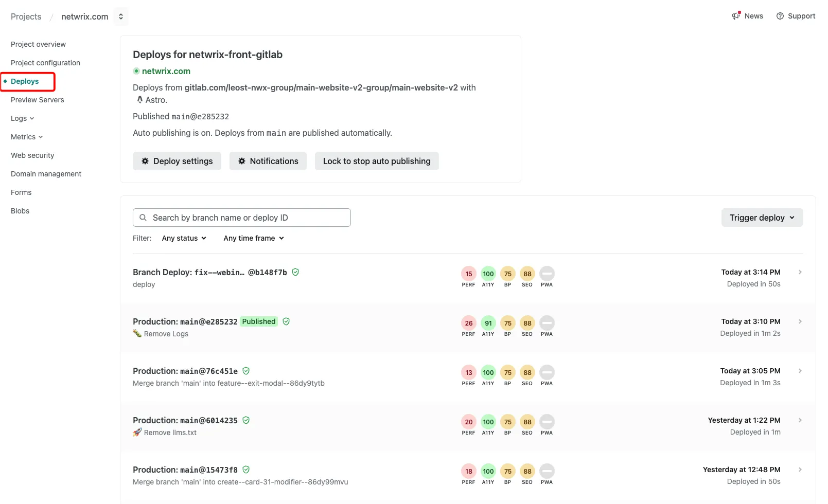Focus the search by branch name field

[242, 218]
